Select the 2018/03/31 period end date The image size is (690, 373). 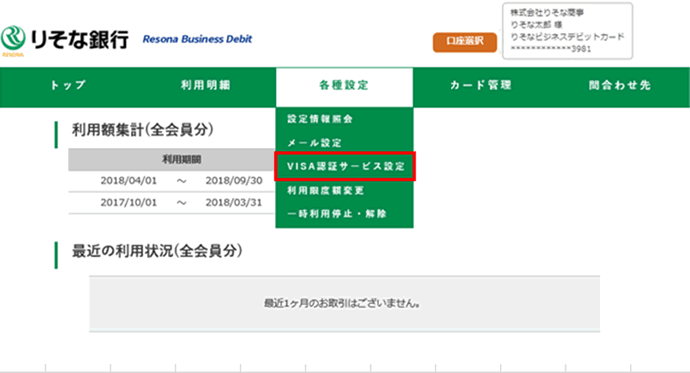[234, 203]
